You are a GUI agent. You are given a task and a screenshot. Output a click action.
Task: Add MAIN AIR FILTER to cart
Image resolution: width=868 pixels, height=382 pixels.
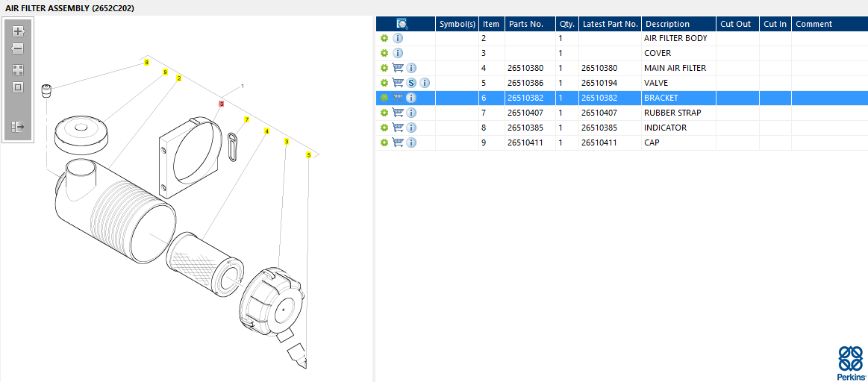(398, 68)
